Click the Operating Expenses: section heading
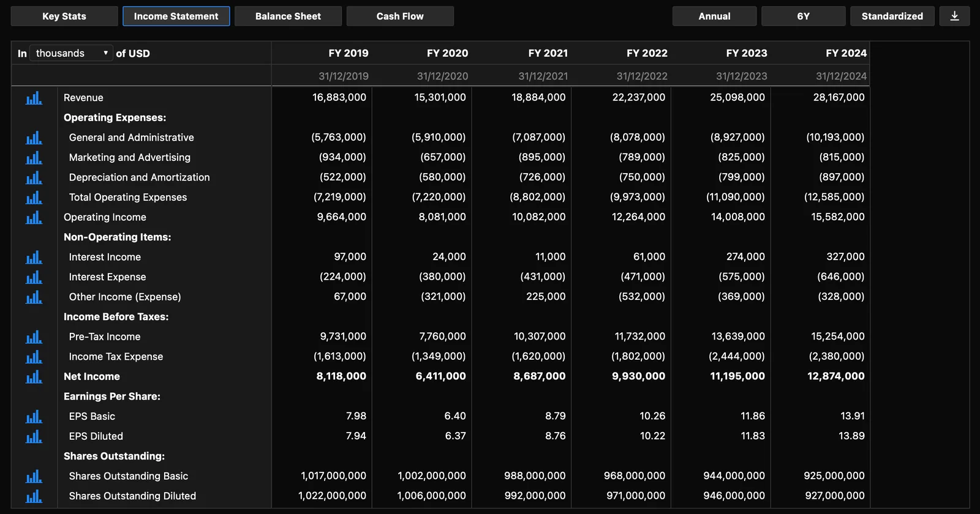Image resolution: width=980 pixels, height=514 pixels. pos(115,117)
